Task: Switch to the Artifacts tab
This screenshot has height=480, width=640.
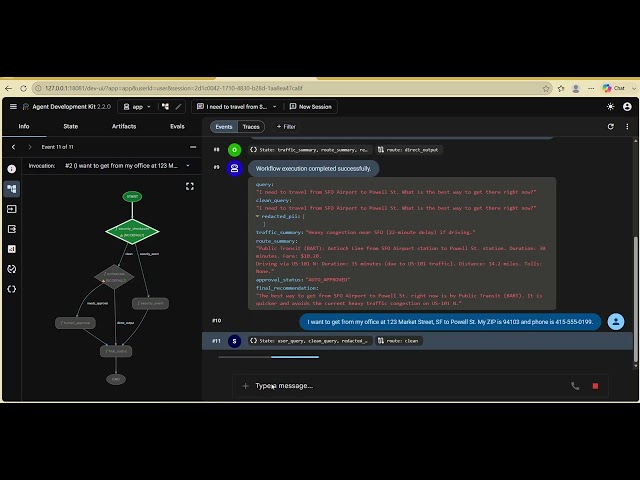Action: (124, 126)
